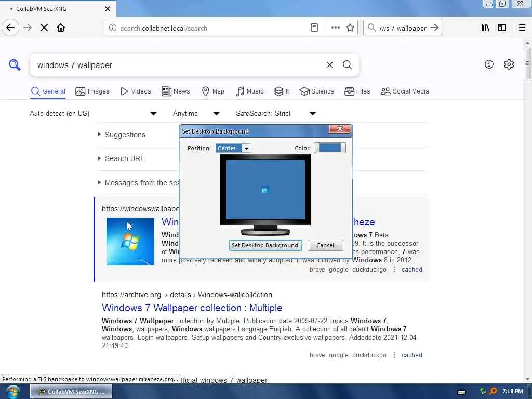The image size is (532, 399).
Task: Click the taskbar clock 7:18 PM
Action: tap(513, 391)
